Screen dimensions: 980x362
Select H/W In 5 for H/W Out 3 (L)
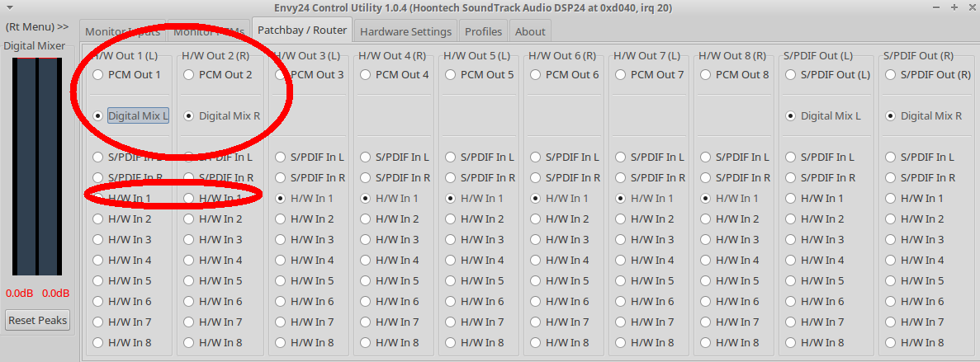tap(280, 280)
